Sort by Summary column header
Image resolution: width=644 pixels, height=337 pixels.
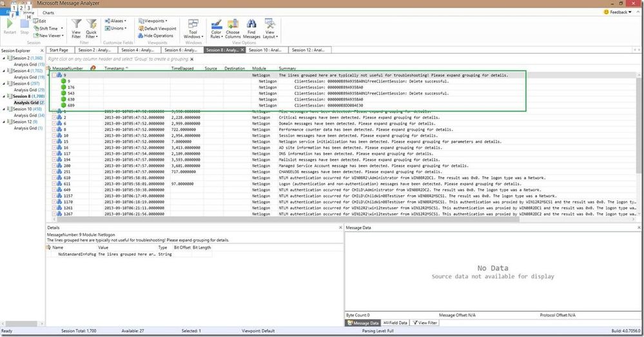pos(288,68)
